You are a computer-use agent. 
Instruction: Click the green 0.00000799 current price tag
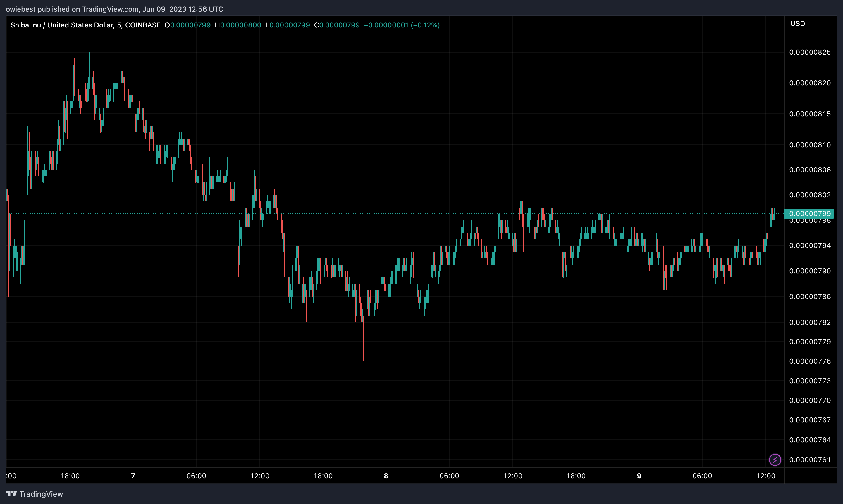coord(809,214)
